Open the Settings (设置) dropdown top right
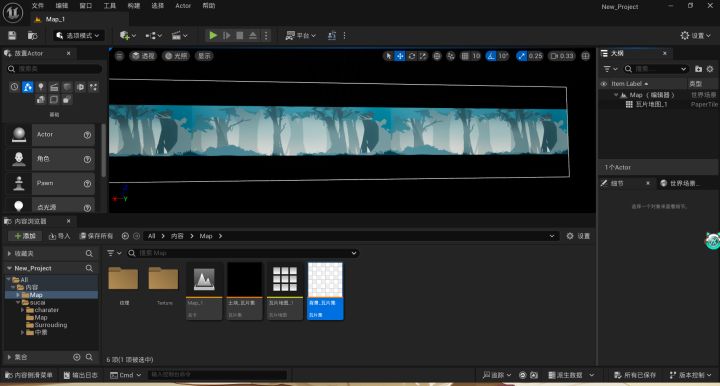 point(695,35)
